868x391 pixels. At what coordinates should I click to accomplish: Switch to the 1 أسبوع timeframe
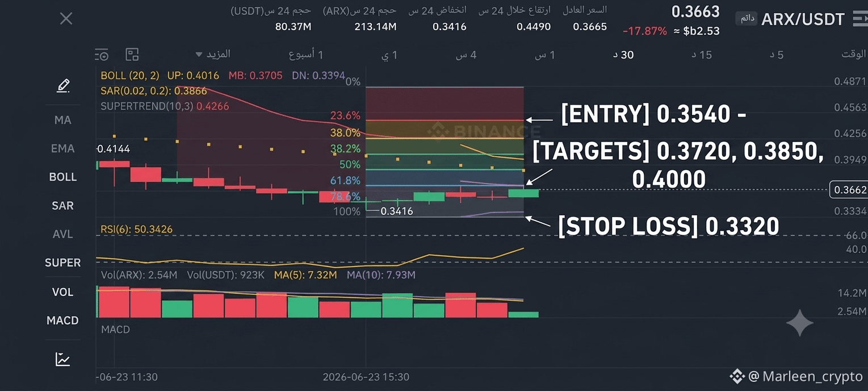pyautogui.click(x=306, y=55)
